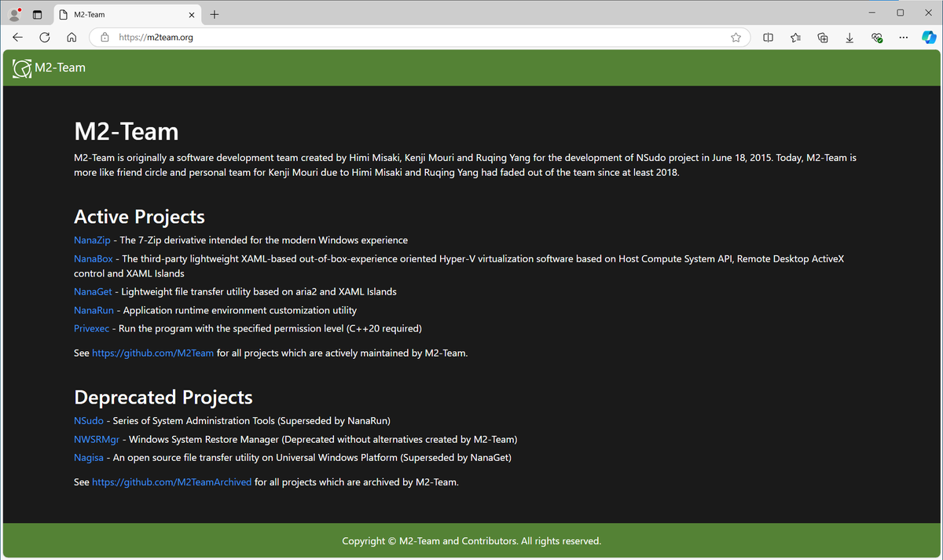943x560 pixels.
Task: Visit the github.com/M2TeamArchived link
Action: pos(171,481)
